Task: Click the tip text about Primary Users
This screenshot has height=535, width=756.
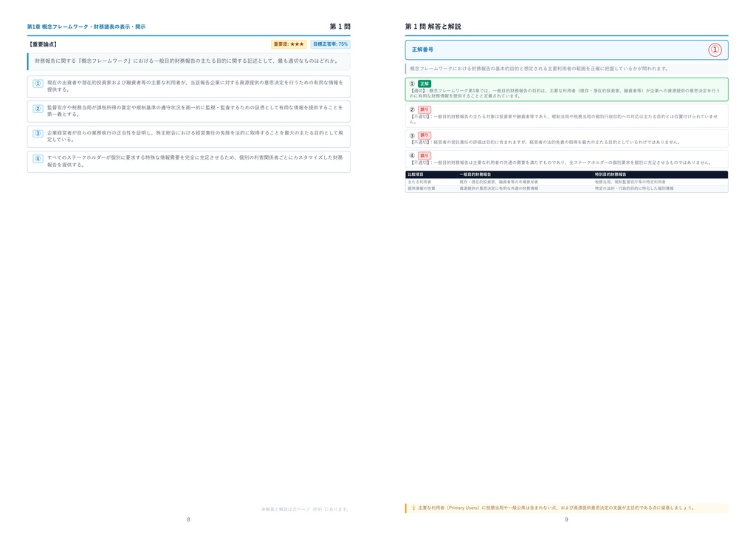Action: (557, 508)
